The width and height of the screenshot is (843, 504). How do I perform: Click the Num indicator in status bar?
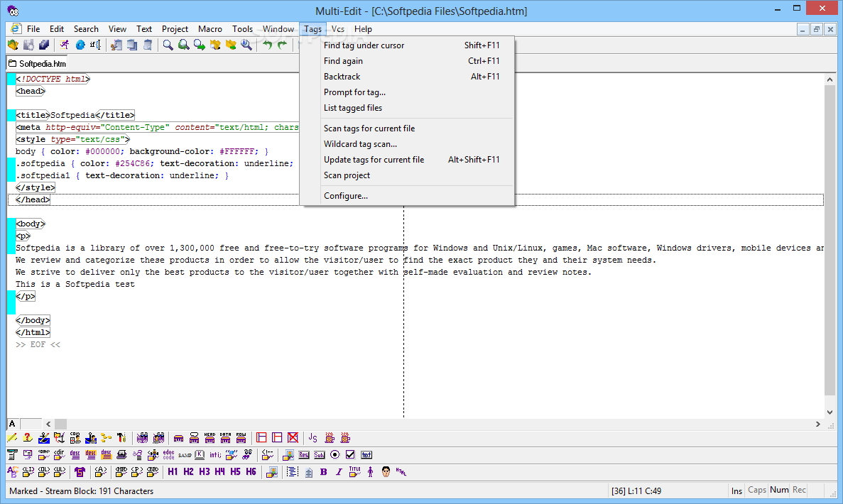click(x=779, y=490)
